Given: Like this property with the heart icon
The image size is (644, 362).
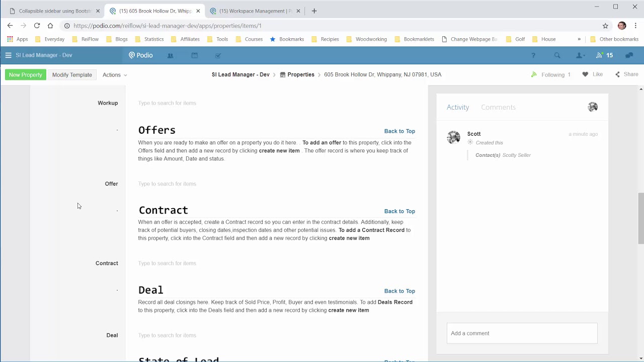Looking at the screenshot, I should click(x=585, y=74).
